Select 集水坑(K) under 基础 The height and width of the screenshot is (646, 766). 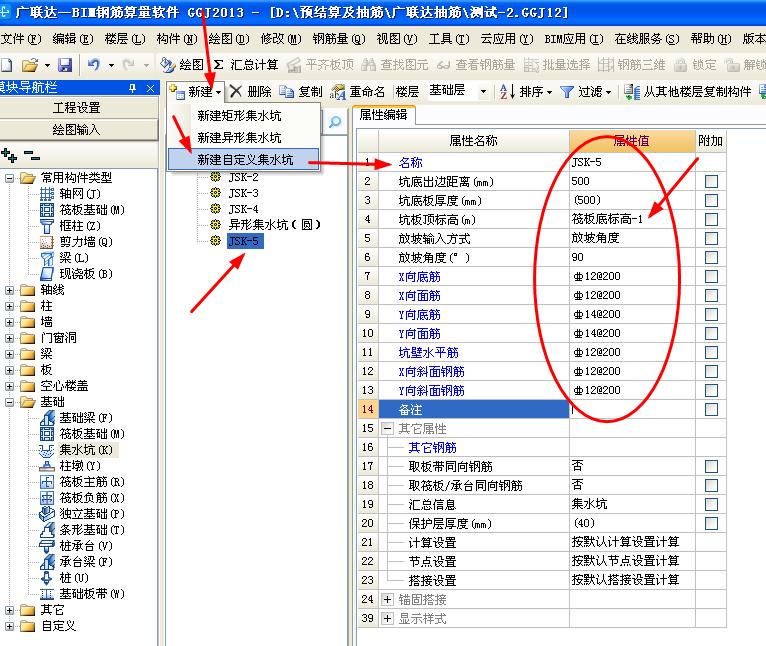85,450
